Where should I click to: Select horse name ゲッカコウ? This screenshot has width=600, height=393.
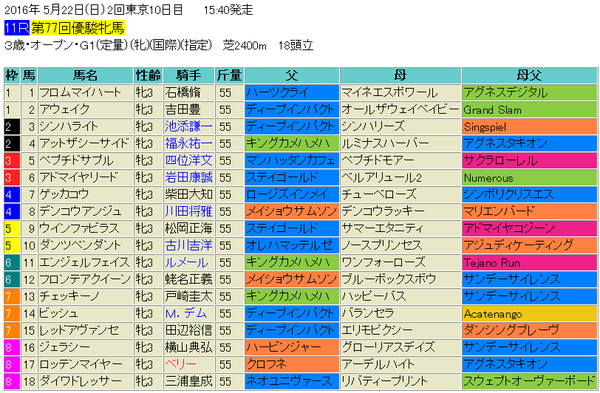pos(64,194)
